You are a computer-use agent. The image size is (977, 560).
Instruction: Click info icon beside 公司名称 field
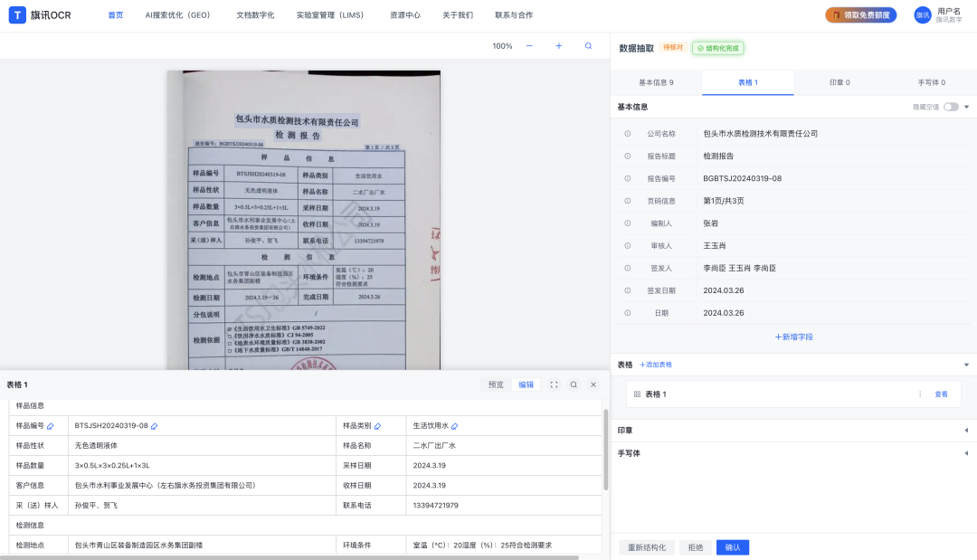point(627,134)
